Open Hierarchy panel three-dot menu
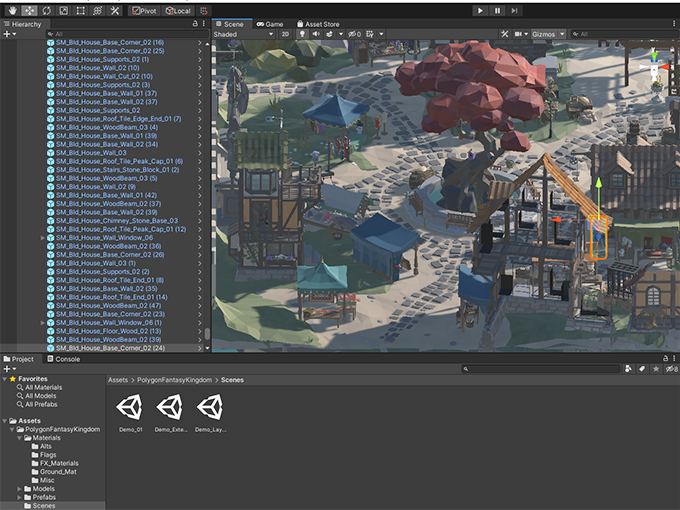 [x=204, y=24]
